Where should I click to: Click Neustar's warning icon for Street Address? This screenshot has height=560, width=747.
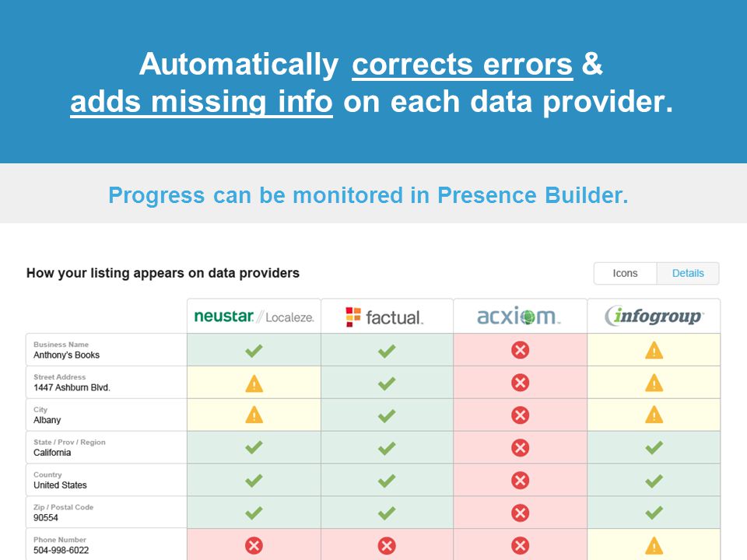click(x=254, y=383)
